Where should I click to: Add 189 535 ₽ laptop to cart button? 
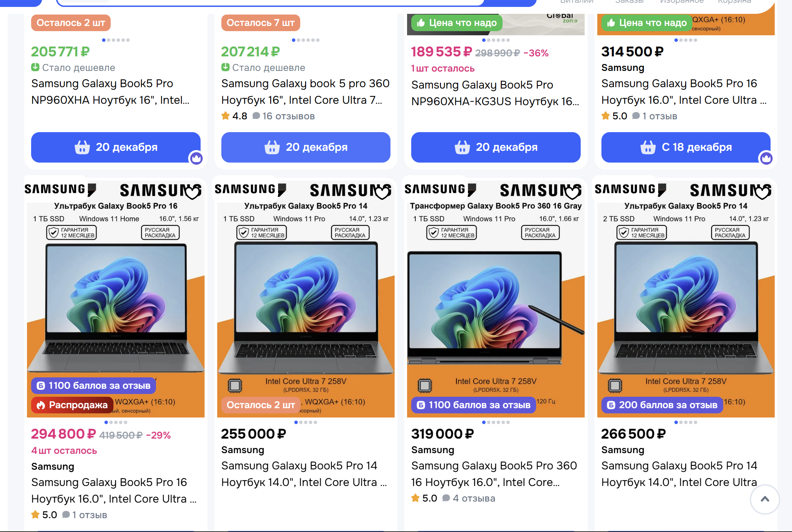[x=496, y=147]
